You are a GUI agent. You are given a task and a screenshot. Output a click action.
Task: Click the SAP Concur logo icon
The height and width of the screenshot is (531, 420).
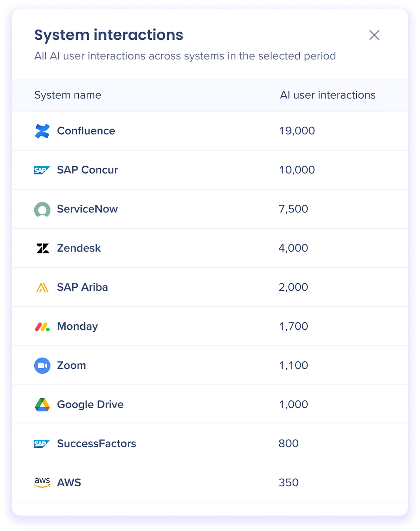tap(42, 170)
